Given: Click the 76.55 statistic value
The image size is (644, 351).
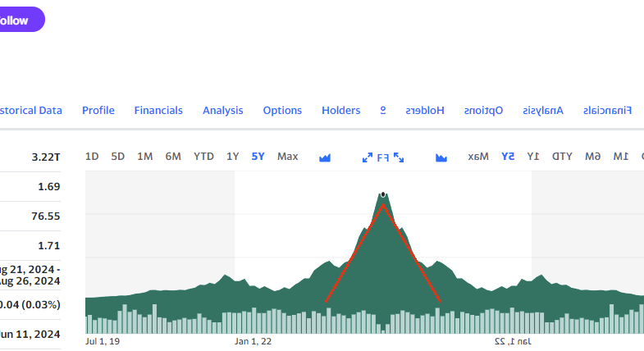Looking at the screenshot, I should [x=46, y=217].
